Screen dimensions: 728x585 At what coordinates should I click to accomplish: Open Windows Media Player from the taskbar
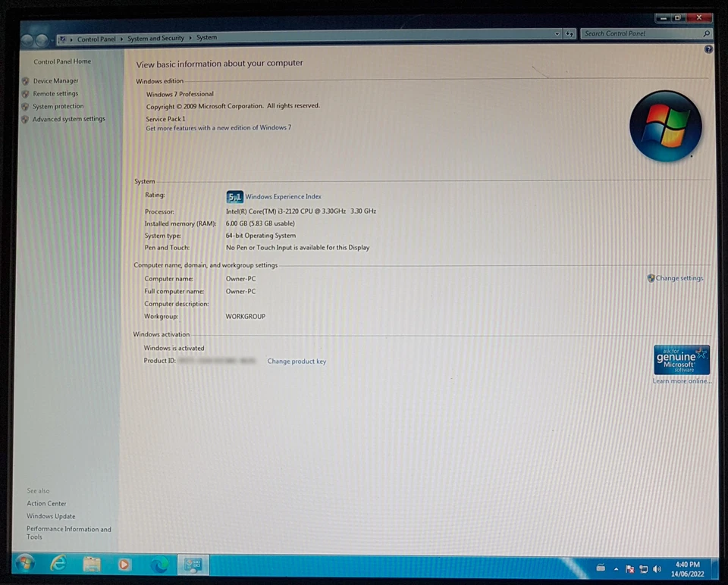tap(124, 565)
